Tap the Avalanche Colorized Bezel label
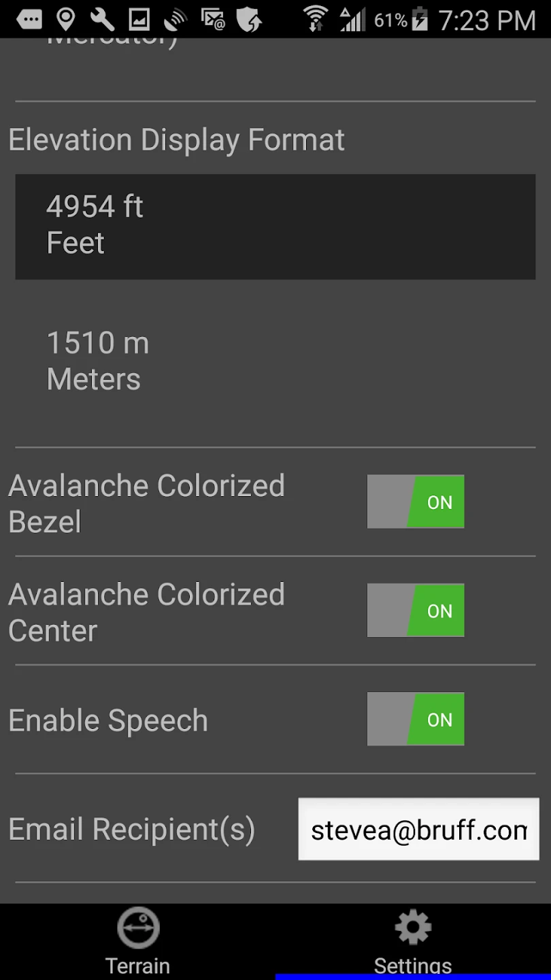The image size is (551, 980). click(x=147, y=503)
